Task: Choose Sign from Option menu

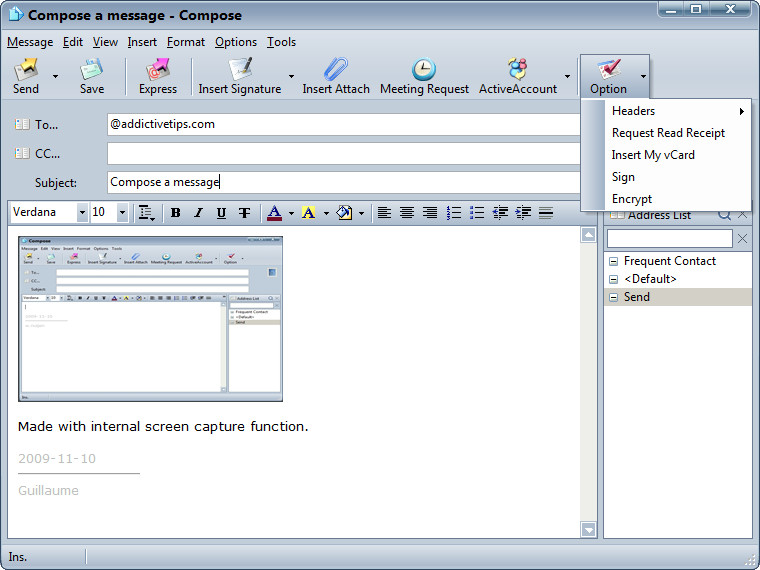Action: (x=666, y=177)
